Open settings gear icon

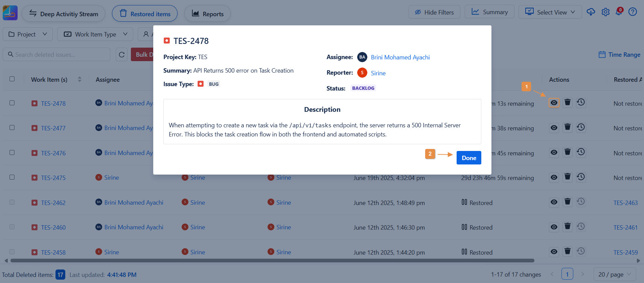pos(605,12)
